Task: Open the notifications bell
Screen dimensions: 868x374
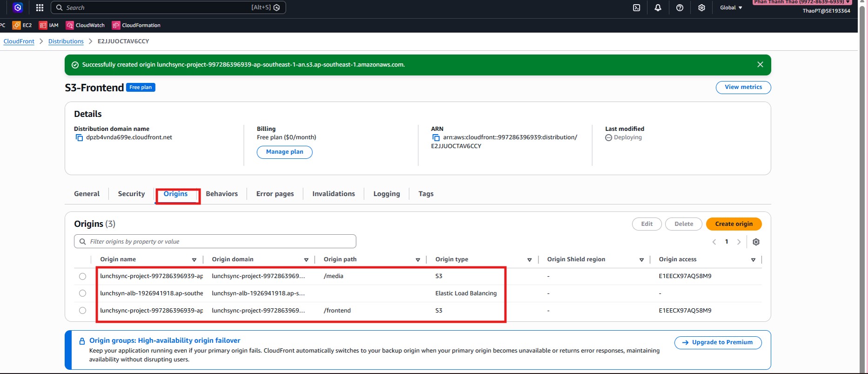Action: pos(658,7)
